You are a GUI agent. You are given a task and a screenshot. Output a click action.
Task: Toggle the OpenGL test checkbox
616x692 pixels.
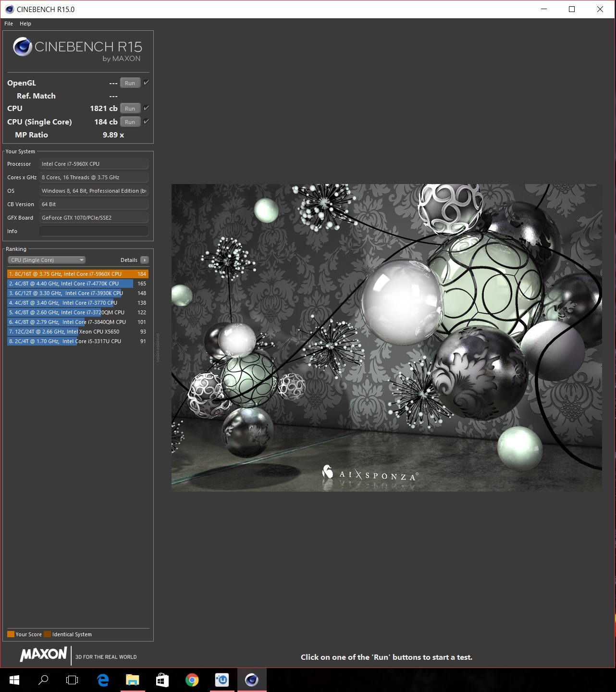point(146,83)
